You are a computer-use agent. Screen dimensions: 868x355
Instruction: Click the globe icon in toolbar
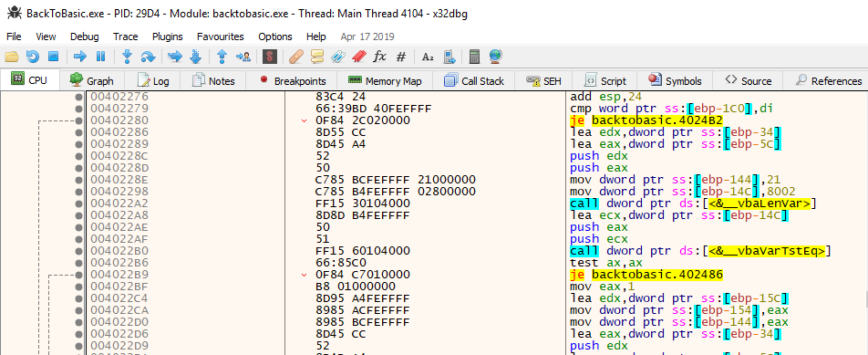point(495,57)
